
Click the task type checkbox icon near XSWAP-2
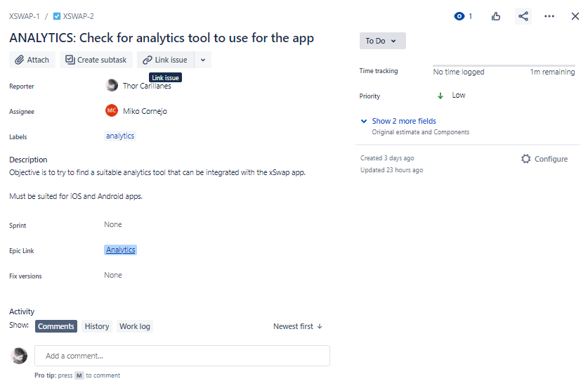[57, 16]
